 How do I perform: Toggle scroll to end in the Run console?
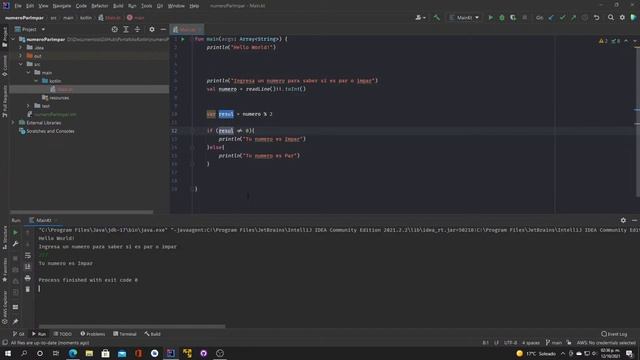28,267
